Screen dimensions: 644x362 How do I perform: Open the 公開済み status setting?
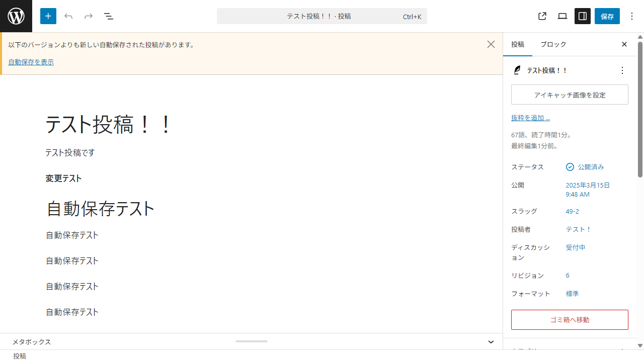point(591,166)
